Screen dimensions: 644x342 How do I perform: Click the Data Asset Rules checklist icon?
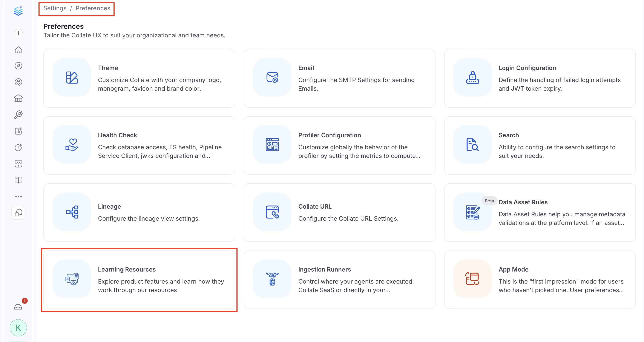tap(472, 212)
